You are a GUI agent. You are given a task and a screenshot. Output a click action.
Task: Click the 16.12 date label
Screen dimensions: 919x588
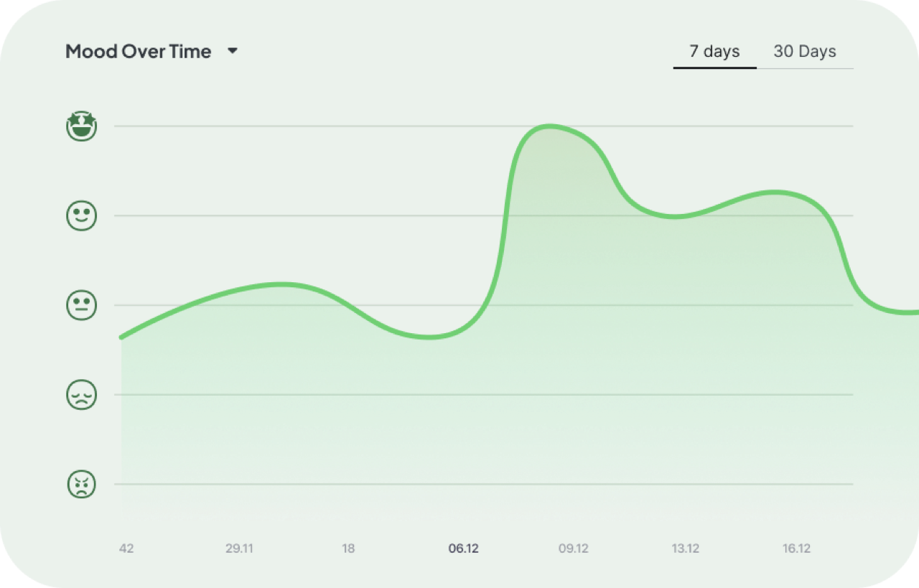coord(797,549)
